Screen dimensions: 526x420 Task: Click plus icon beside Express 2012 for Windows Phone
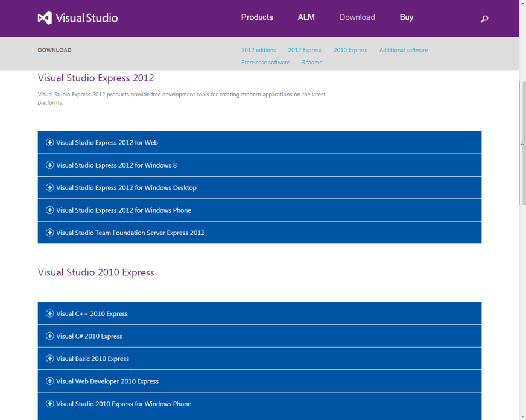tap(49, 210)
